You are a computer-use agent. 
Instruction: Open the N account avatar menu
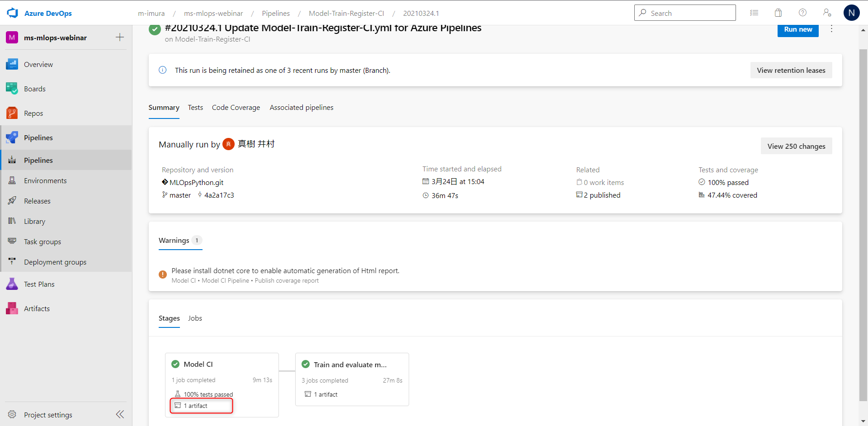point(852,13)
